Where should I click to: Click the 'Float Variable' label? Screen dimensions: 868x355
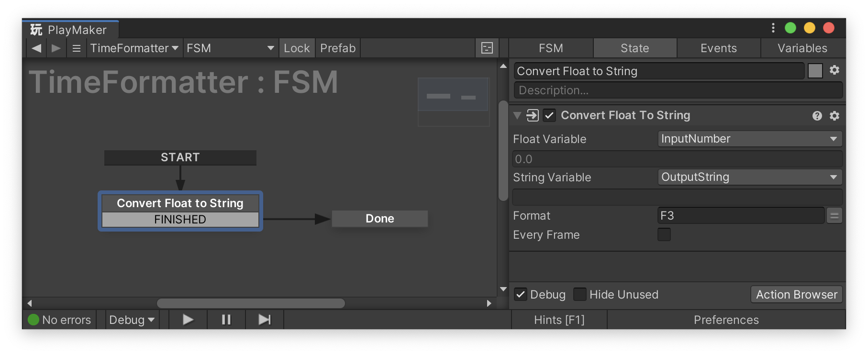click(550, 139)
